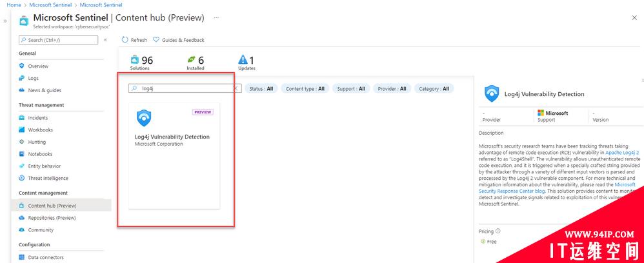Open the Apache Log4j 2 link
The width and height of the screenshot is (644, 263).
622,152
